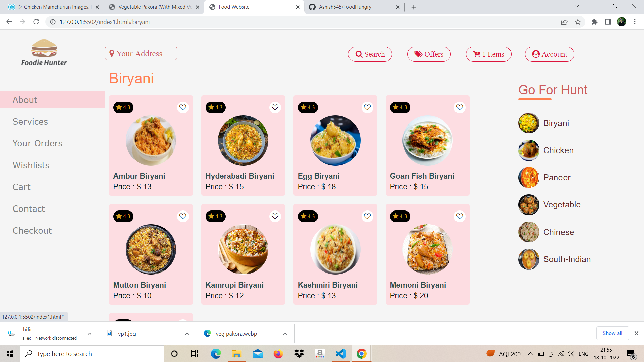Open Your Orders in the sidebar
The image size is (644, 362).
point(38,143)
